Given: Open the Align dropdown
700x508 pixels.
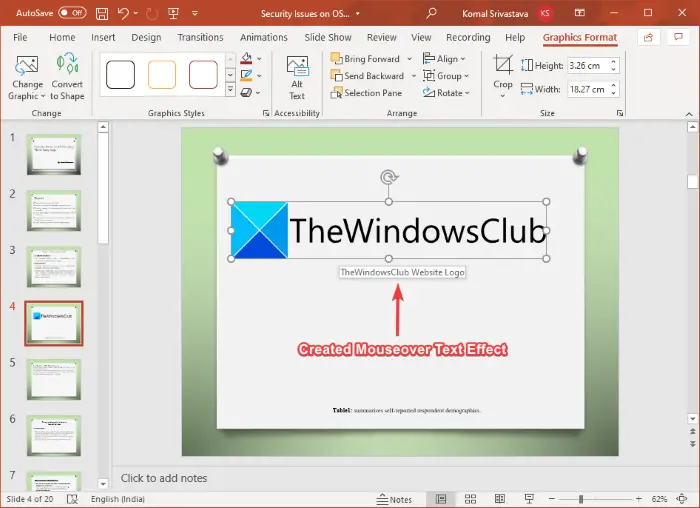Looking at the screenshot, I should (444, 58).
